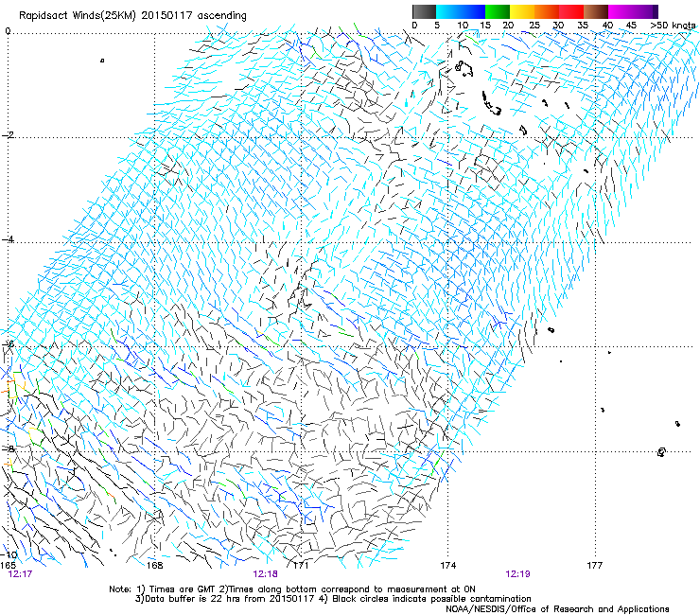This screenshot has height=615, width=700.
Task: Click the gray 0–5 knots legend segment
Action: [x=424, y=11]
